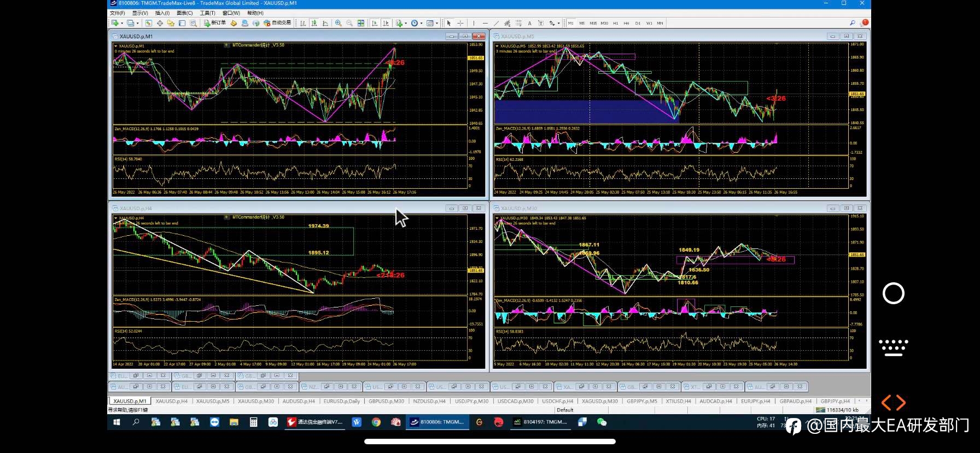
Task: Zoom in on the chart with the magnifier plus
Action: pos(339,23)
